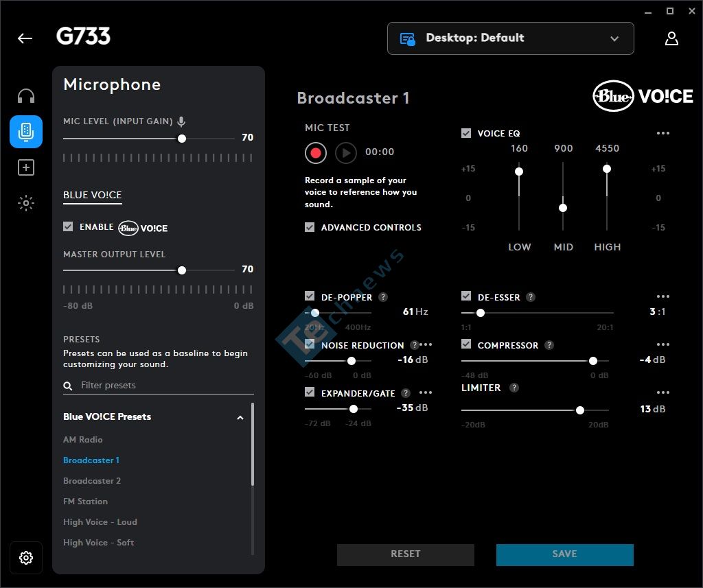Click the SAVE button

(564, 554)
